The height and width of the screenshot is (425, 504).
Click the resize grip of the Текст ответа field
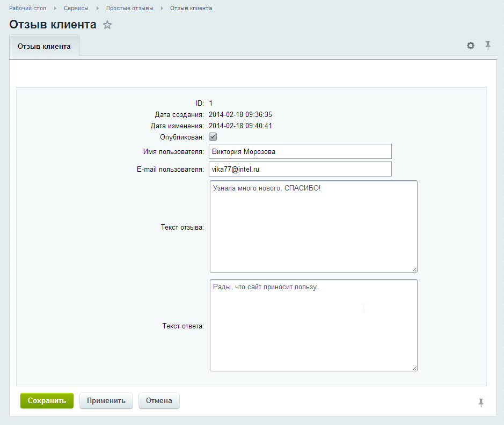click(x=414, y=368)
